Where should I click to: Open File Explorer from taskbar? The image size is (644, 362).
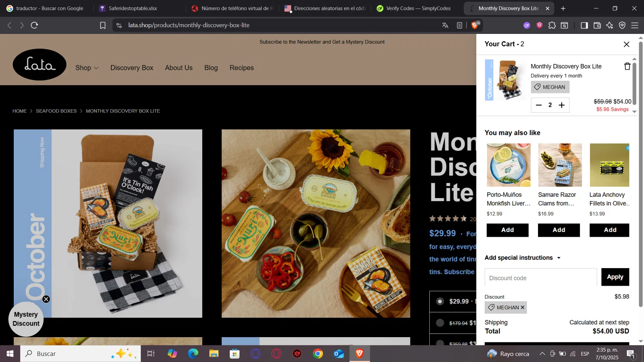tap(214, 353)
